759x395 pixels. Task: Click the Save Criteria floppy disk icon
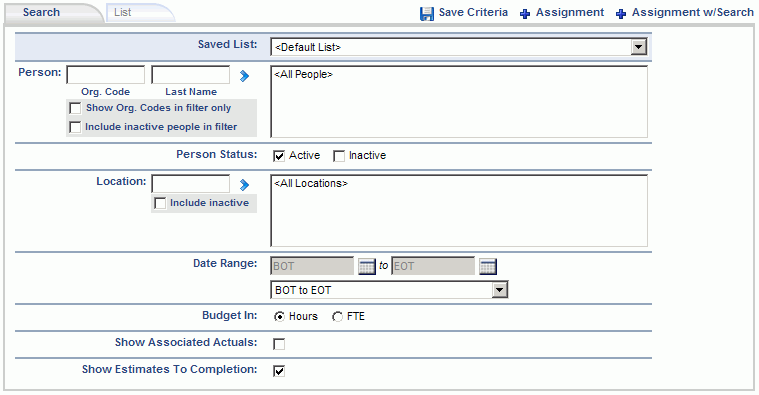pyautogui.click(x=426, y=14)
